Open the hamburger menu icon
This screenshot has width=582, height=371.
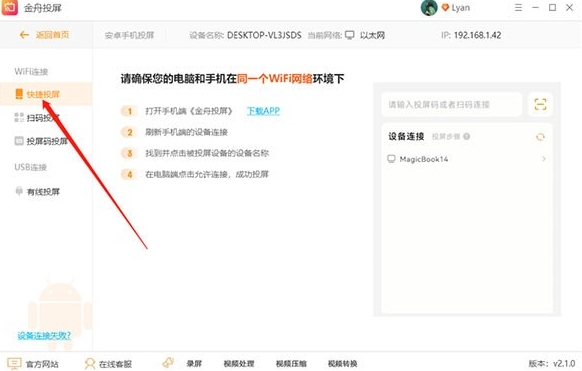click(519, 7)
